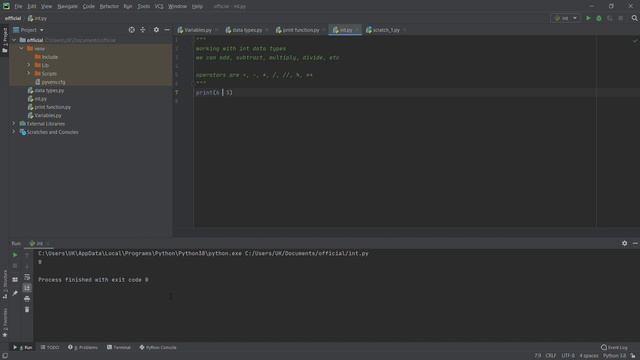640x360 pixels.
Task: Open the Code menu
Action: 89,7
